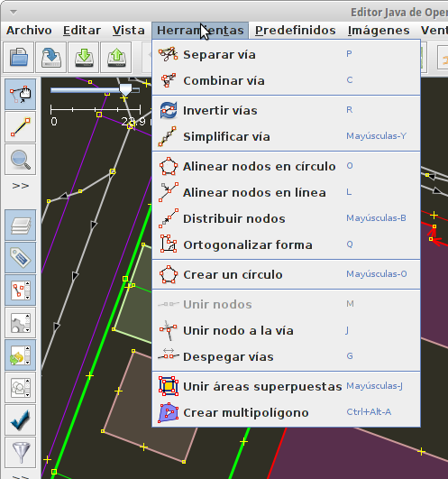Click the map zoom slider handle
This screenshot has width=448, height=479.
[x=125, y=90]
